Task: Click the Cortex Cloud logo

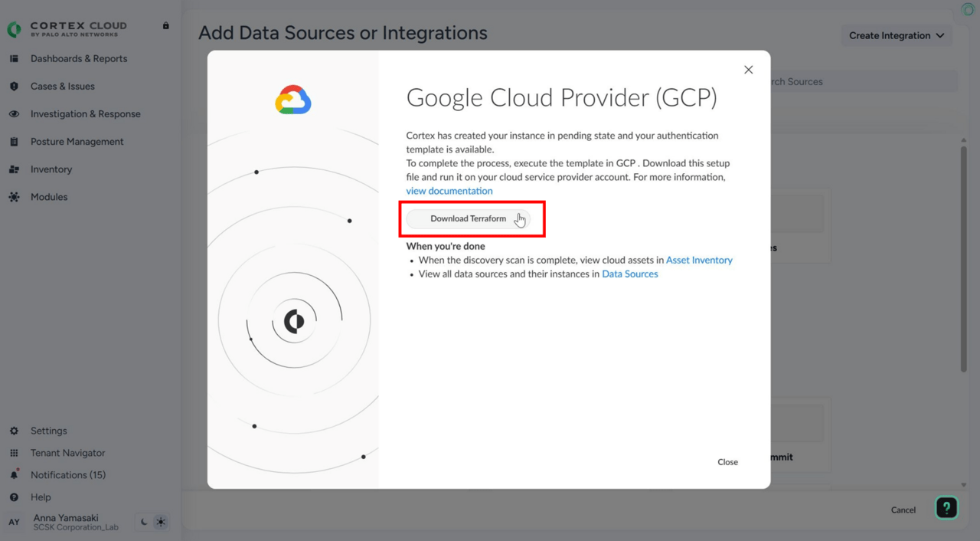Action: coord(67,29)
